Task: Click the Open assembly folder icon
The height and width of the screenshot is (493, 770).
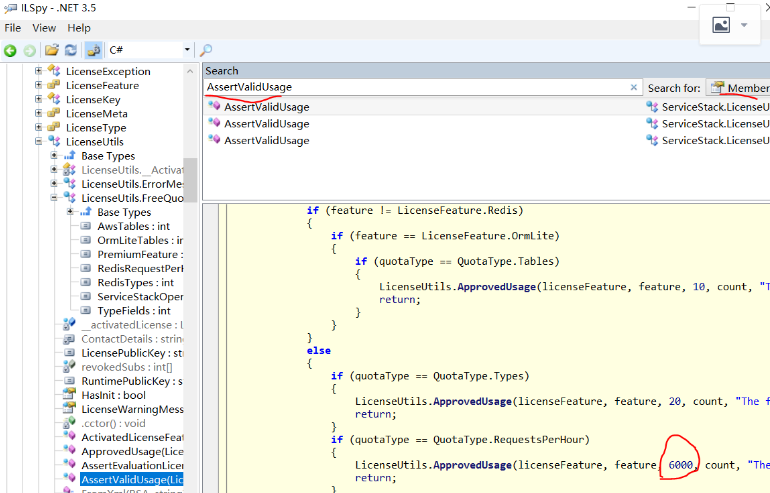Action: pos(52,50)
